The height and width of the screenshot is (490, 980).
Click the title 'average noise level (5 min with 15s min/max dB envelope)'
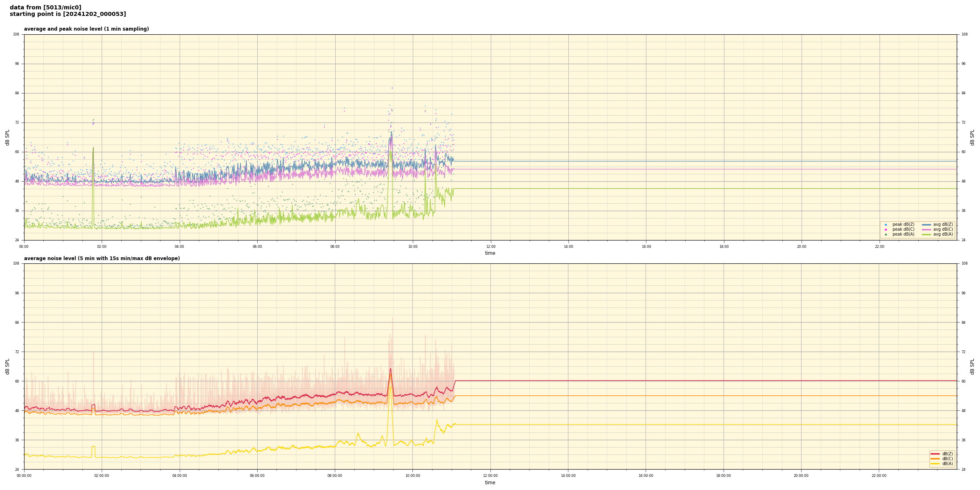102,258
